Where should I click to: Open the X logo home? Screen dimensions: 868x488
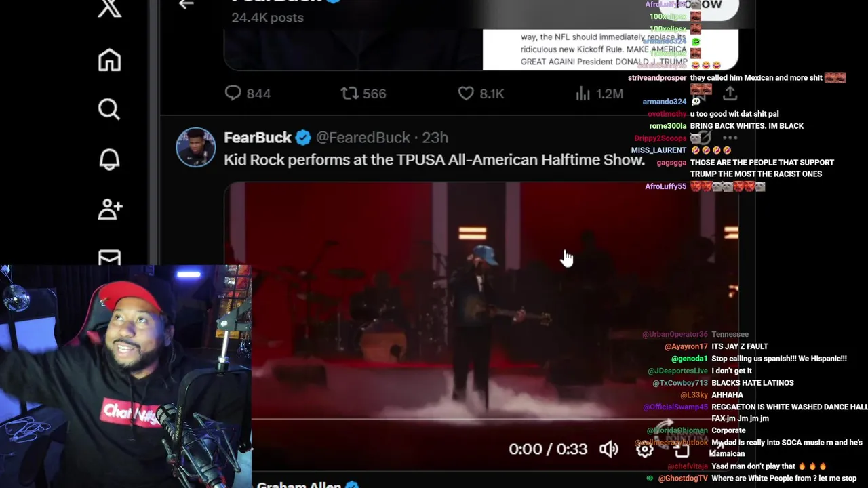[109, 9]
